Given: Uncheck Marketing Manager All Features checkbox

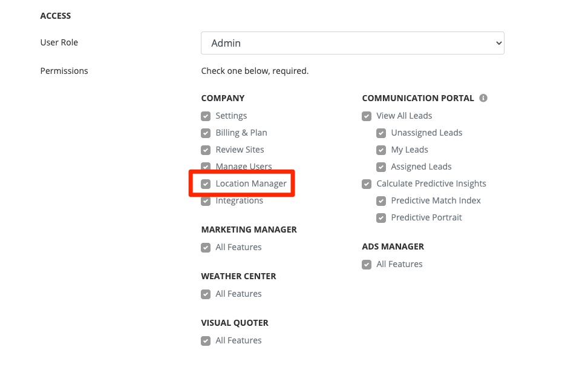Looking at the screenshot, I should click(206, 247).
